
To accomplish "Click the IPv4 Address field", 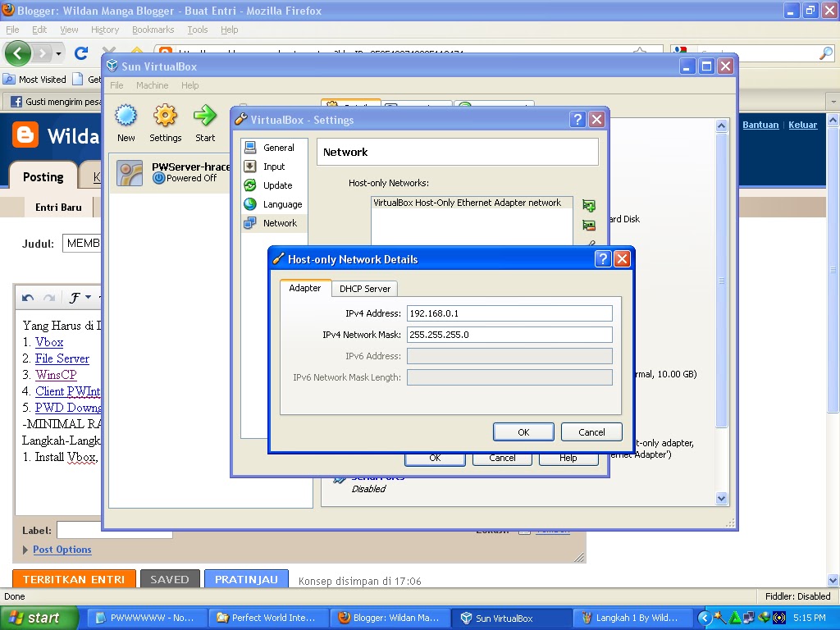I will pos(509,313).
